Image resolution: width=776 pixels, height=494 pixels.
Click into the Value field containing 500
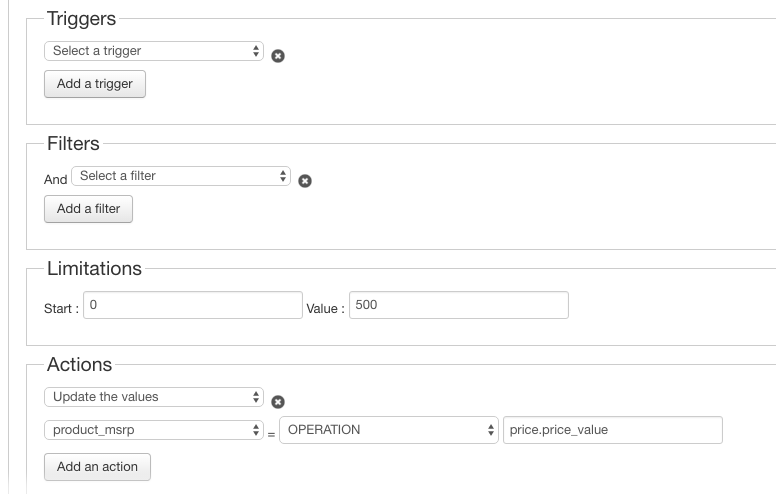[458, 305]
